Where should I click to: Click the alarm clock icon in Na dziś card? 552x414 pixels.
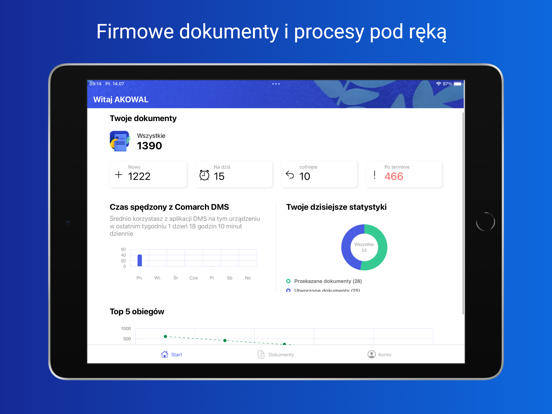(204, 175)
